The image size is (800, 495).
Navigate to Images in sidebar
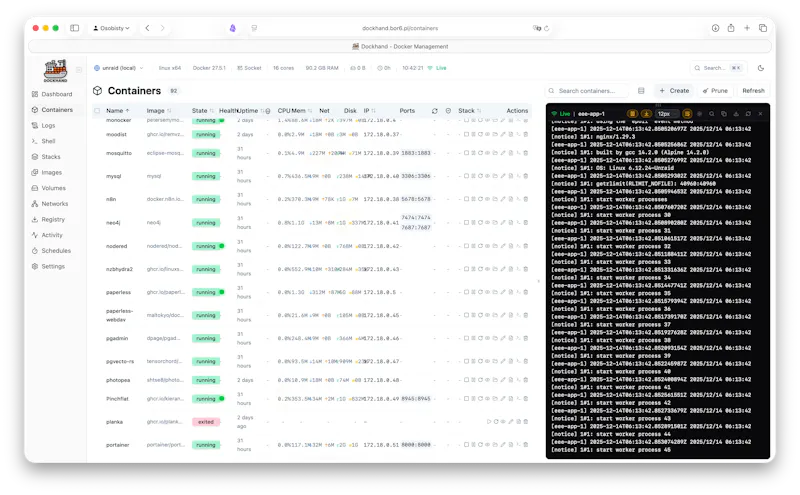(x=47, y=172)
